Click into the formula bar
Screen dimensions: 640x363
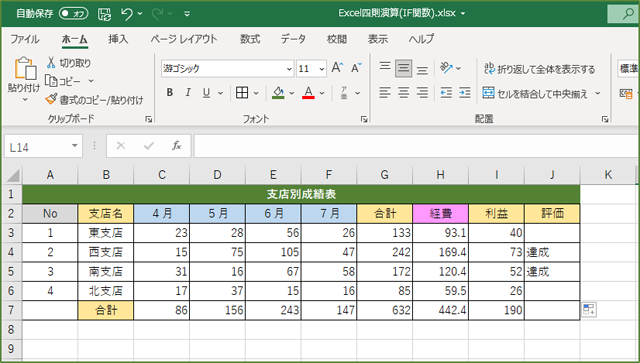coord(416,146)
